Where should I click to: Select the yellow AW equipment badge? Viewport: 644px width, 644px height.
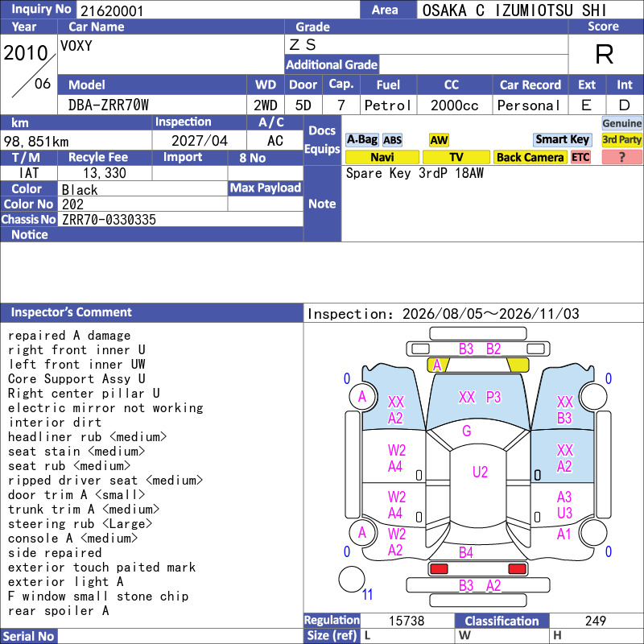[x=439, y=140]
